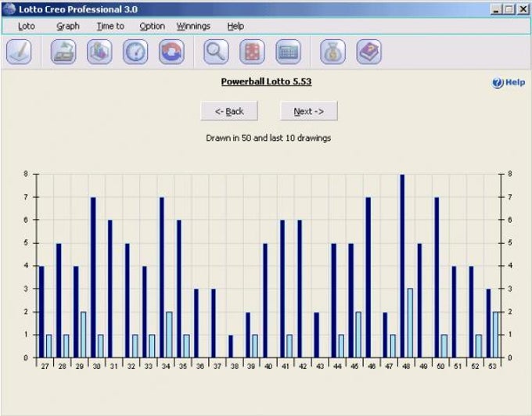Click the <- Back button

click(229, 111)
